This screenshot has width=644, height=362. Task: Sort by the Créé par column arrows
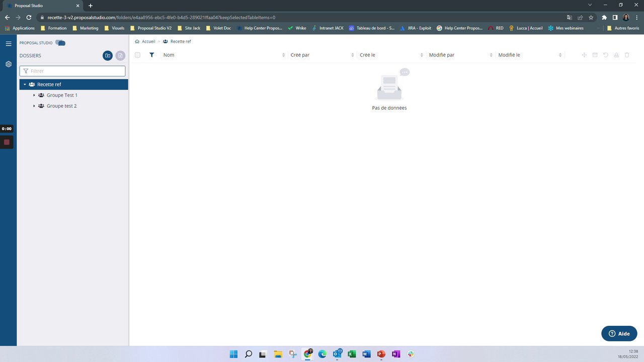[x=353, y=55]
